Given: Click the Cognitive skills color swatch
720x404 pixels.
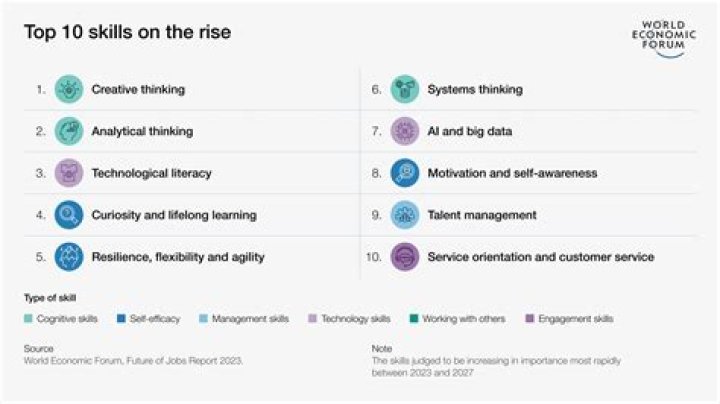Looking at the screenshot, I should [28, 319].
